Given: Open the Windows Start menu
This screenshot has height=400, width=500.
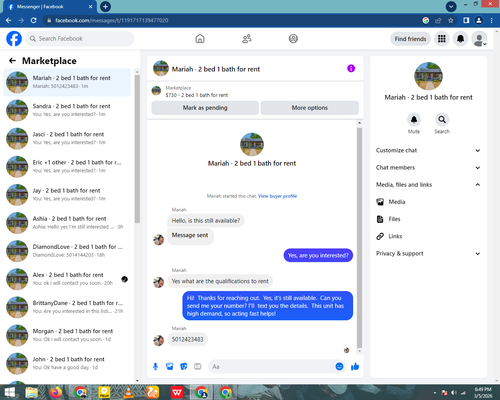Looking at the screenshot, I should pos(9,393).
